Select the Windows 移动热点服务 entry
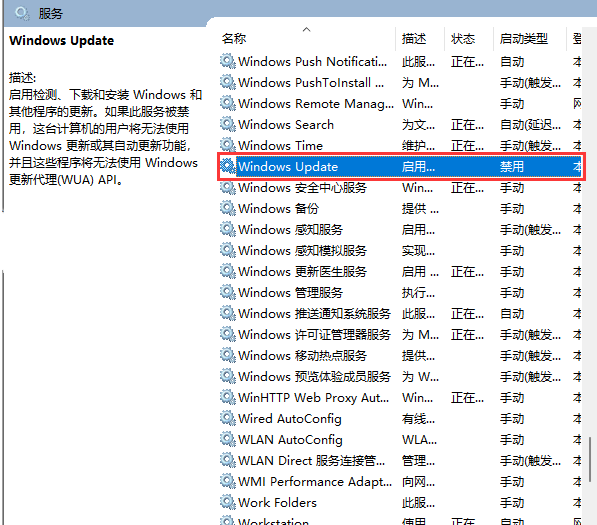 coord(400,356)
